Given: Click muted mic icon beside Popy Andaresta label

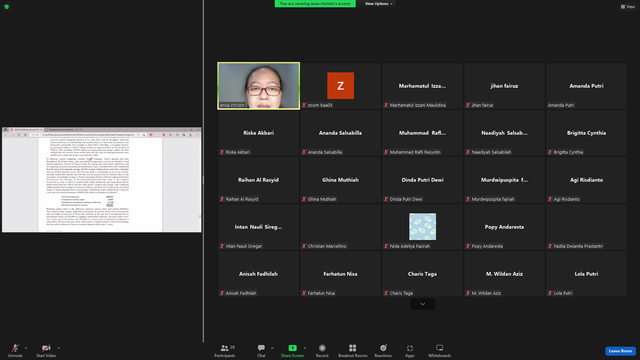Looking at the screenshot, I should (468, 246).
